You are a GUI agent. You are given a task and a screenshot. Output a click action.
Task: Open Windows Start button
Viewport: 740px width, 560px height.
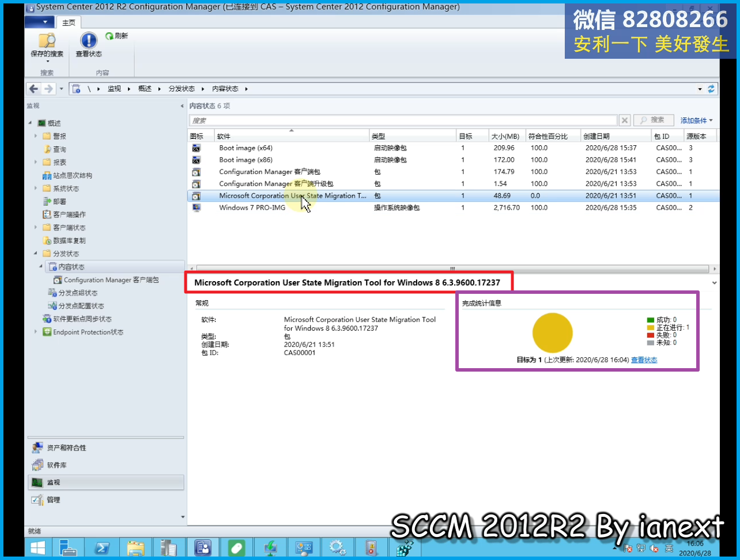37,547
